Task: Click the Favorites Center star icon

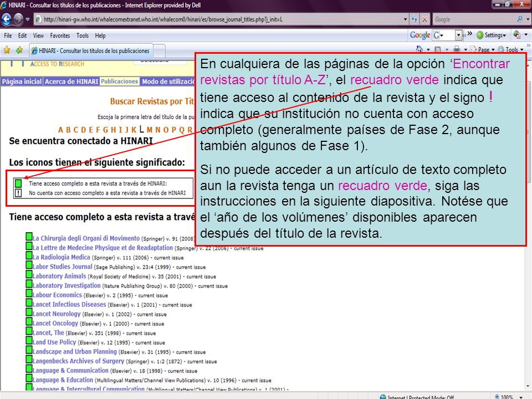Action: click(x=7, y=50)
